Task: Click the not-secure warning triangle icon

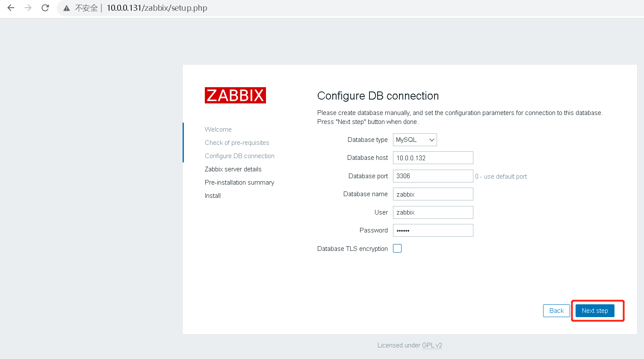Action: (67, 8)
